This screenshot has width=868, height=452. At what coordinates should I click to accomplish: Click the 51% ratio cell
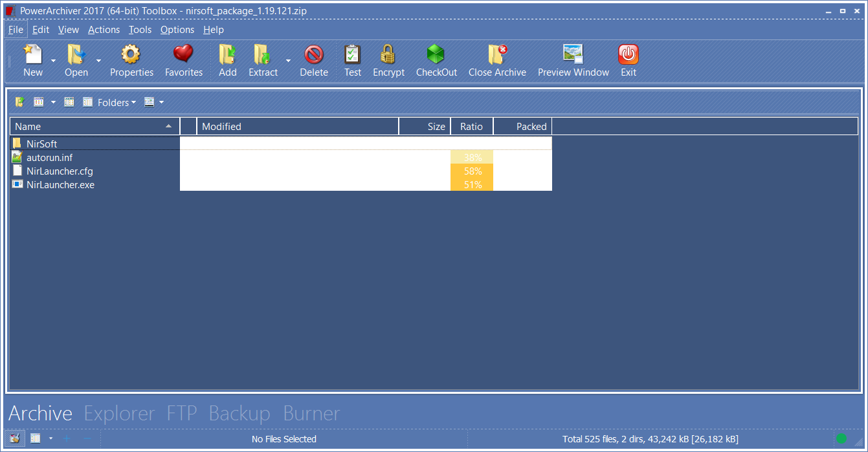(x=472, y=184)
